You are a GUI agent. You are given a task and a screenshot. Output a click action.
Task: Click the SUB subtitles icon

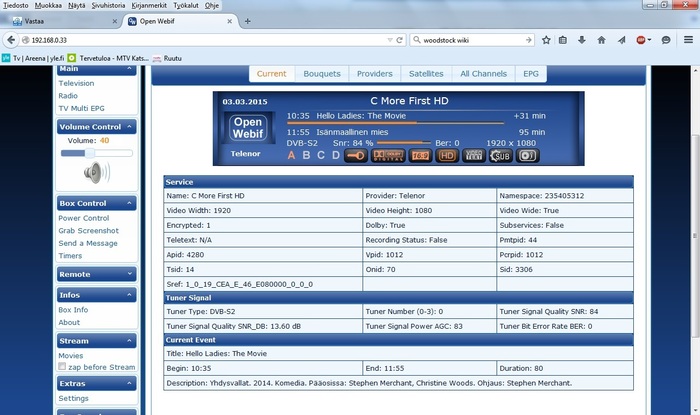click(498, 155)
